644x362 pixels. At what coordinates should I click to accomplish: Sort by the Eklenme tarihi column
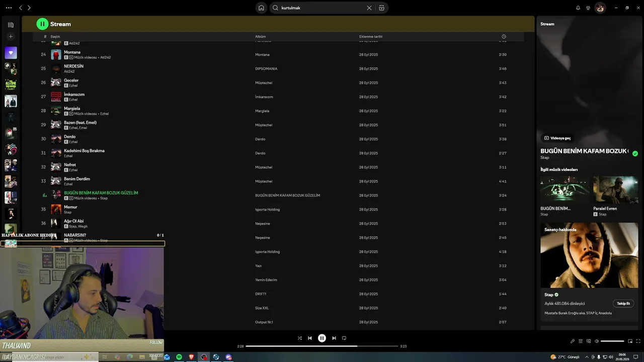coord(371,37)
